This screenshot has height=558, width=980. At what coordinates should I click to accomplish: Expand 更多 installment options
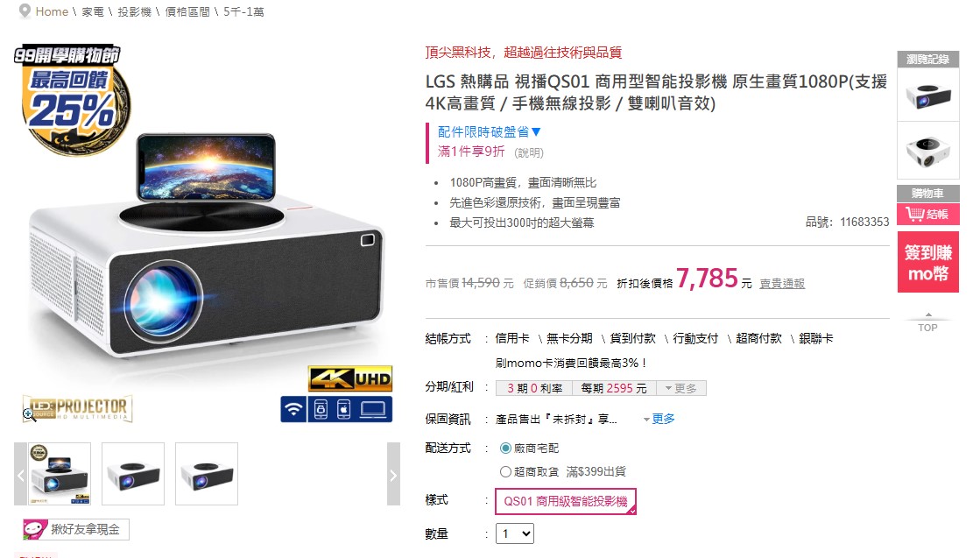[x=681, y=388]
